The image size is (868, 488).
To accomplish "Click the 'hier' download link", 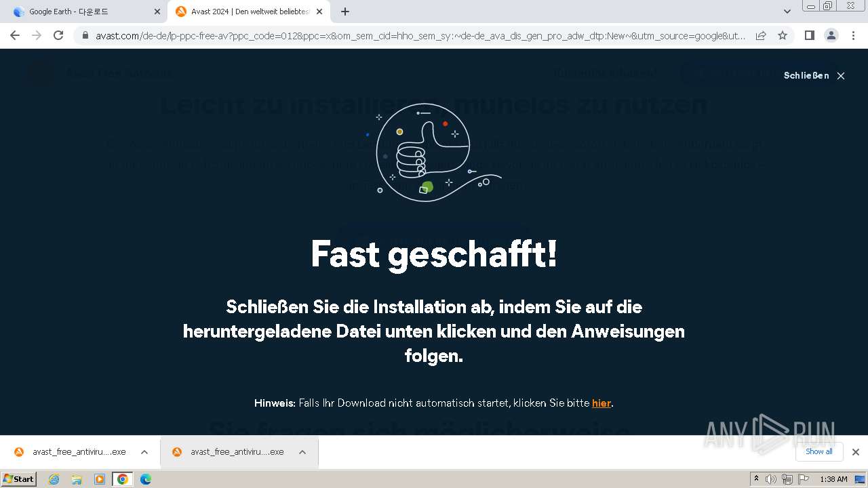I will point(601,403).
